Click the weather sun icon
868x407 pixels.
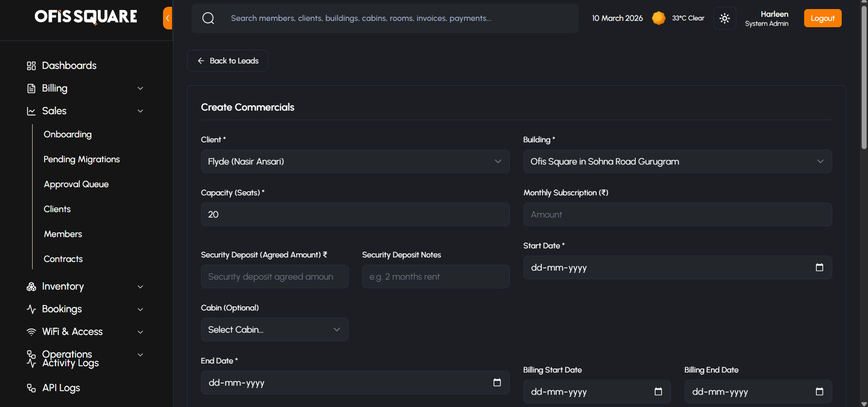[659, 18]
